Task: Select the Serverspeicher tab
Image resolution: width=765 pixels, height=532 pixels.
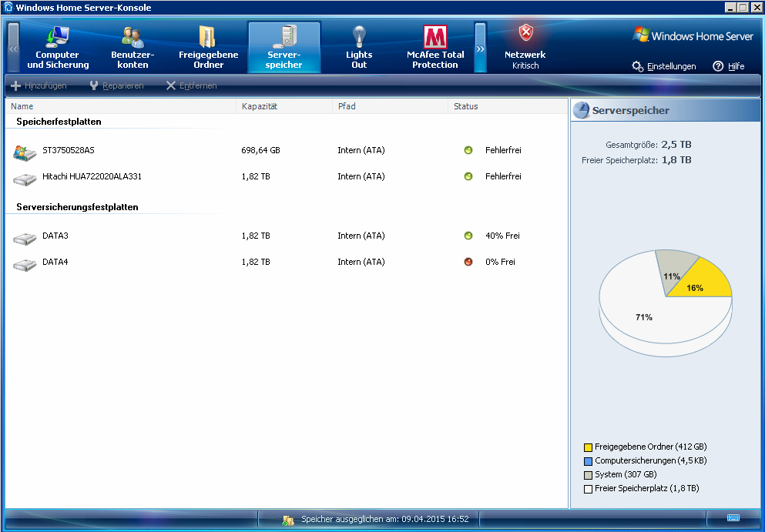Action: pos(284,48)
